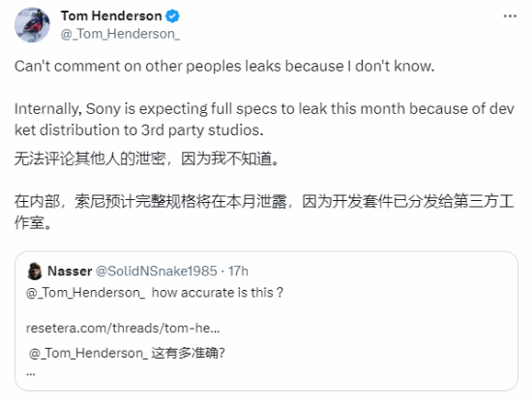Expand the truncated quoted tweet ellipsis

click(x=31, y=374)
